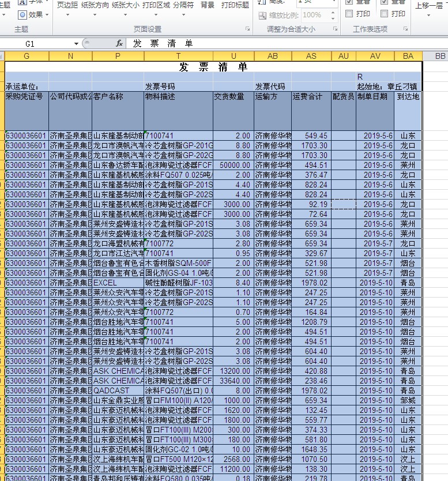Click the 采购凭证号 header cell
Image resolution: width=448 pixels, height=481 pixels.
(x=27, y=111)
